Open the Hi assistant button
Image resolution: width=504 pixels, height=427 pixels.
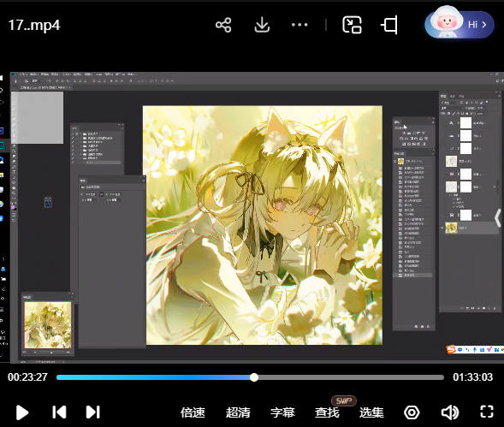[x=460, y=23]
